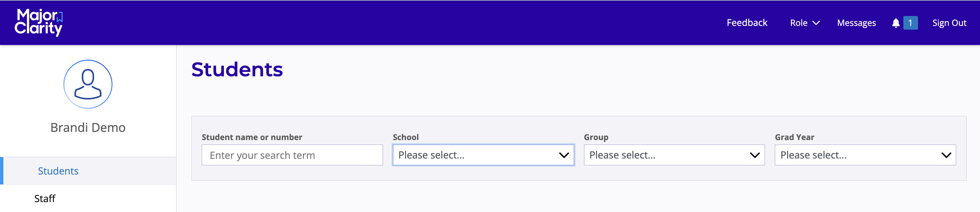Click the Students page heading
Screen dimensions: 980x212
(237, 70)
